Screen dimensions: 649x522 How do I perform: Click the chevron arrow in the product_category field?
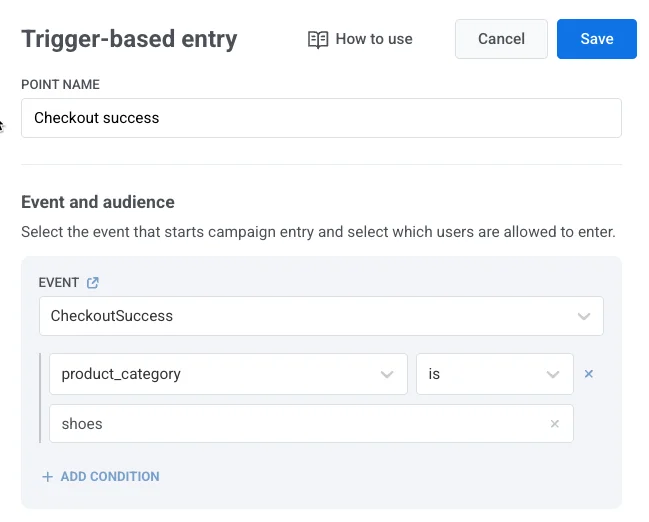coord(388,374)
